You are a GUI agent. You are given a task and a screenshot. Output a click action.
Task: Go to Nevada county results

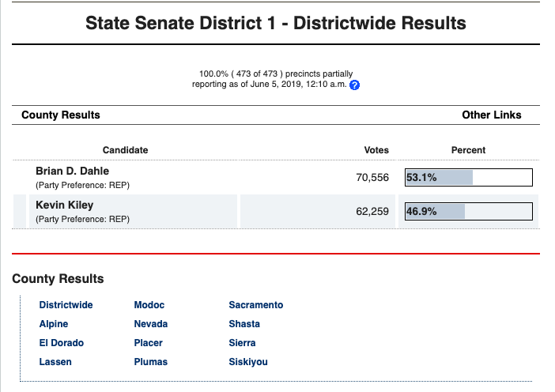[x=151, y=324]
